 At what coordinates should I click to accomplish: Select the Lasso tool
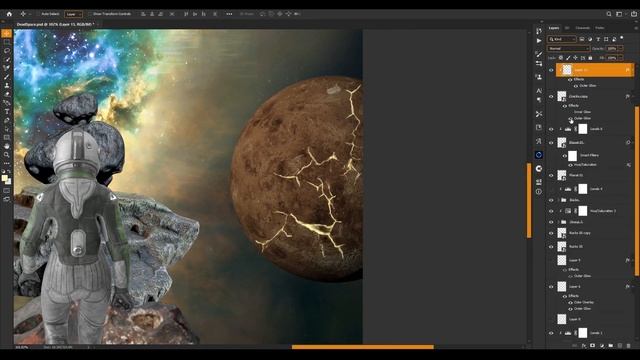pos(7,51)
